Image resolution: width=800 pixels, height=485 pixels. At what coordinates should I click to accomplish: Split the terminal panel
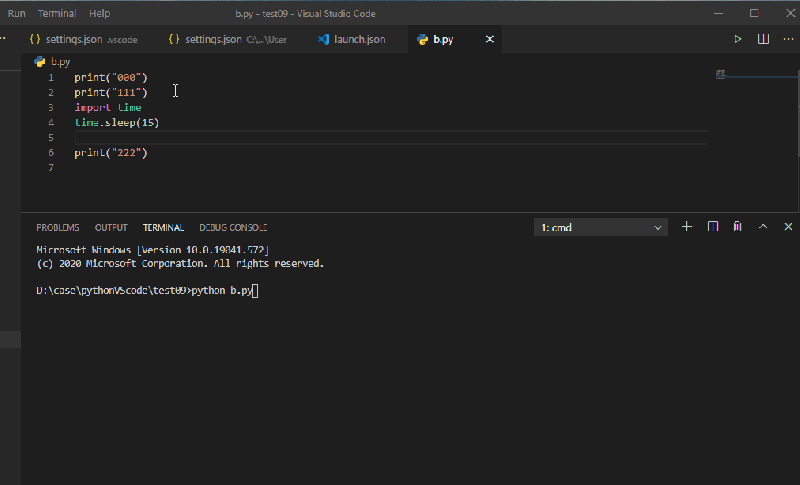[x=713, y=227]
